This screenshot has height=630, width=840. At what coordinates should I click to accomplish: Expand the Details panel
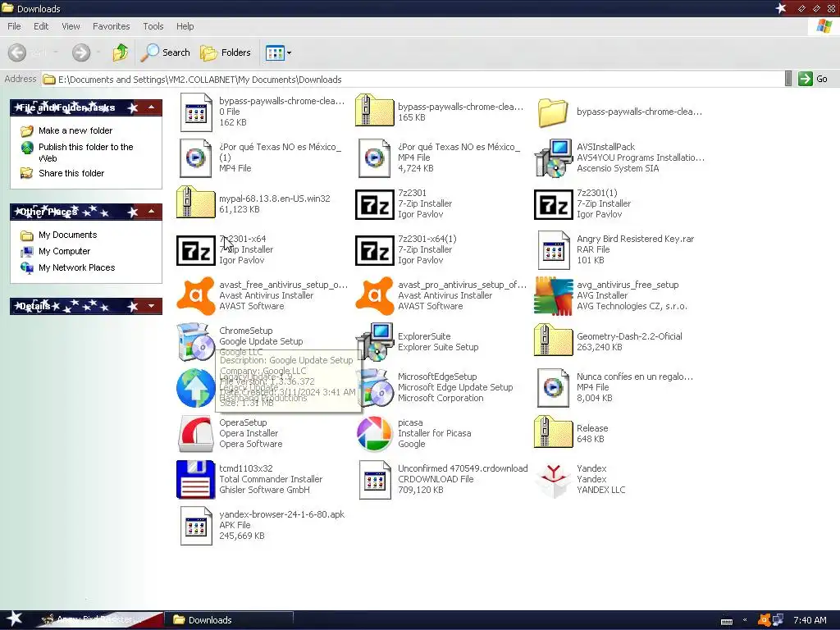click(x=151, y=306)
